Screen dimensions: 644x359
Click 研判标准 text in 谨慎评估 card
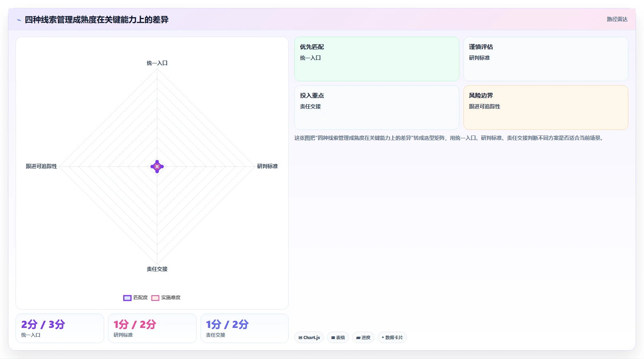(x=479, y=58)
